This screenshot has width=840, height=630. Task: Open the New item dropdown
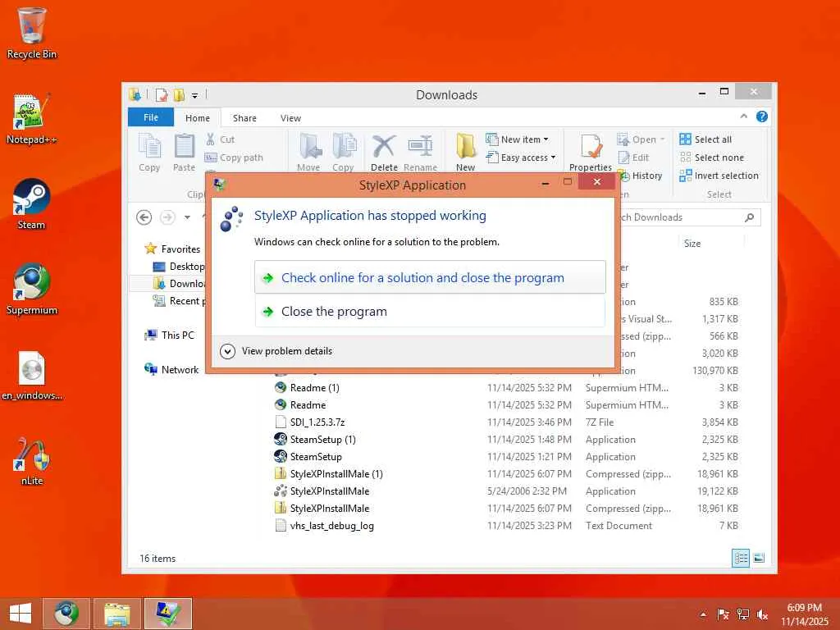(x=518, y=139)
